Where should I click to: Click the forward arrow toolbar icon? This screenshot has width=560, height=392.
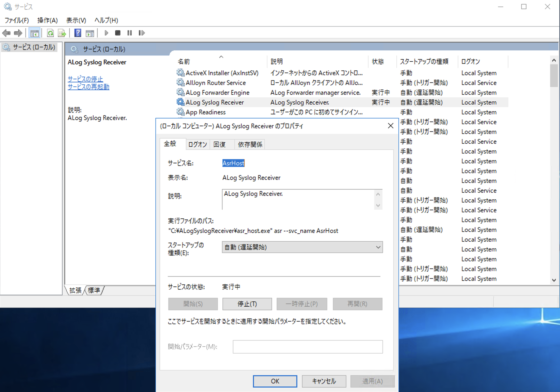18,33
